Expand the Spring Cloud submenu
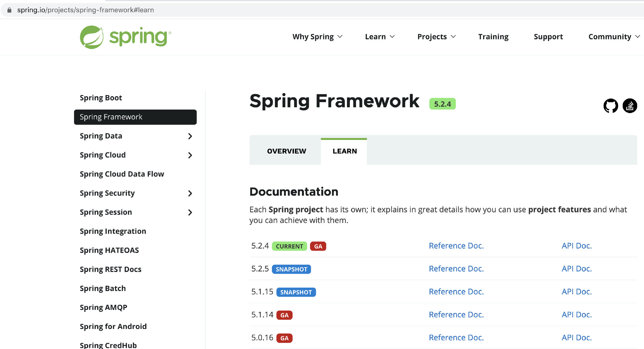The image size is (644, 349). click(190, 155)
